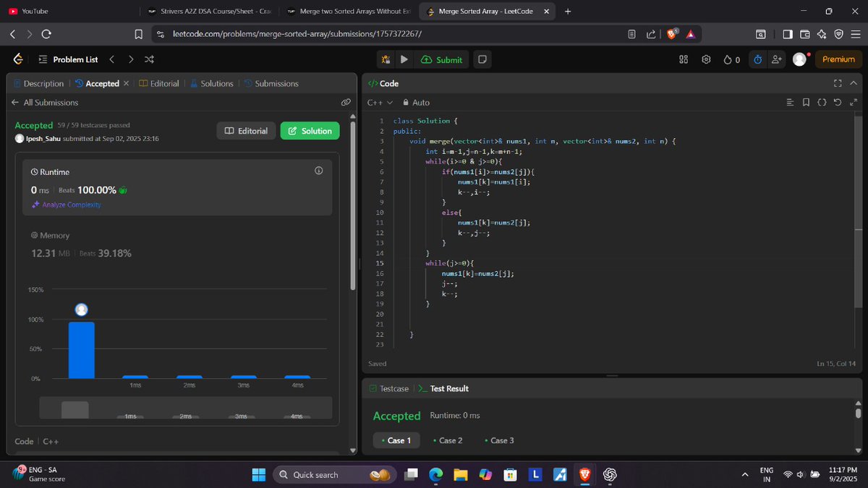868x488 pixels.
Task: Open the Editorial tab
Action: [159, 84]
